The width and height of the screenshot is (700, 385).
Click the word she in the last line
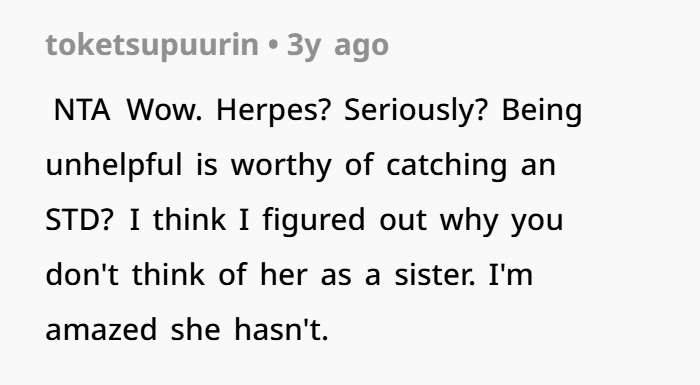click(x=196, y=330)
